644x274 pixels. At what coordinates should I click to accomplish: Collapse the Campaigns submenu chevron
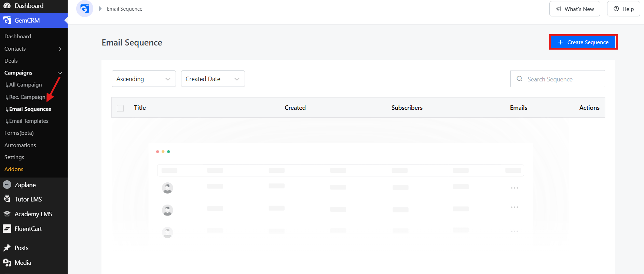(60, 73)
